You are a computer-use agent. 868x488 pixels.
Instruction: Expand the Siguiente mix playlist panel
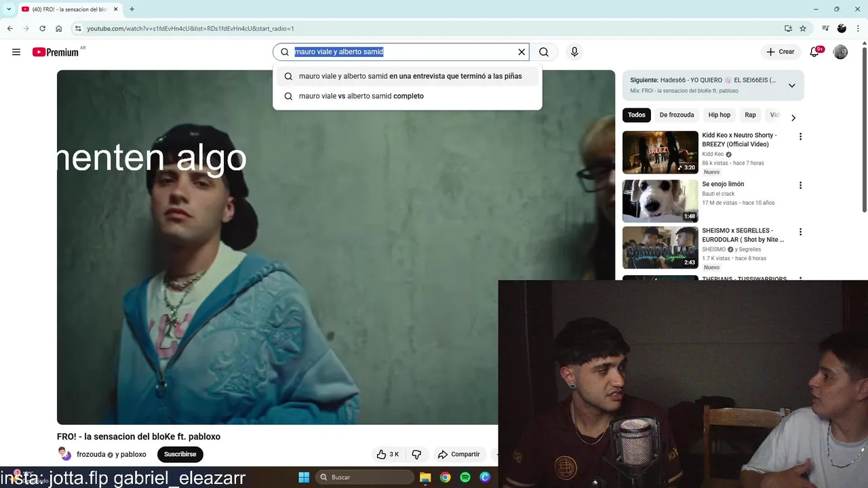point(791,85)
